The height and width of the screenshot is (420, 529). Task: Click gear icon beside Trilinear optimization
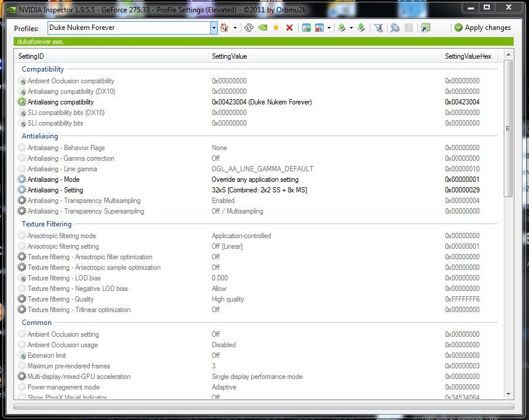(x=22, y=310)
